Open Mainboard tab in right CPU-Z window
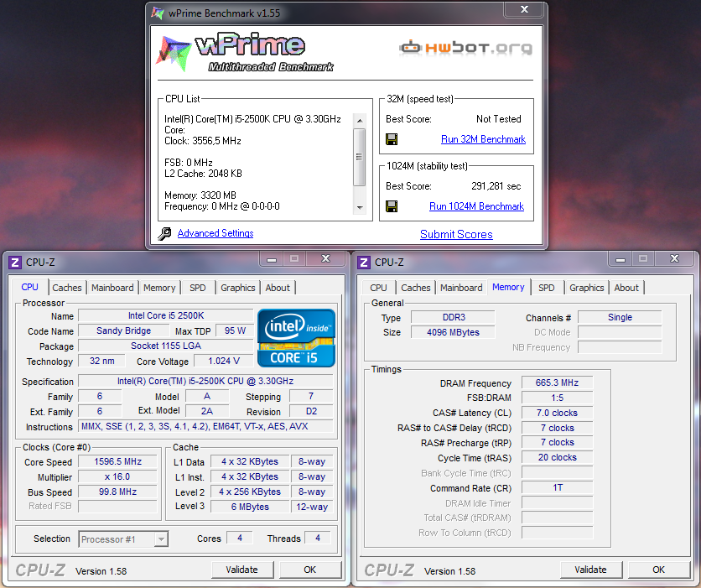Viewport: 701px width, 588px height. click(461, 288)
